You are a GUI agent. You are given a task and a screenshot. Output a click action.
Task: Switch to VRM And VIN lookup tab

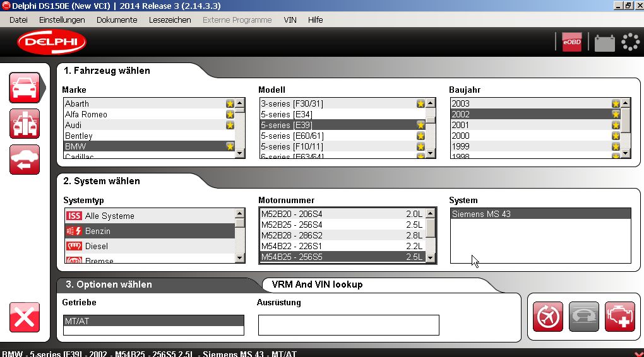click(317, 284)
